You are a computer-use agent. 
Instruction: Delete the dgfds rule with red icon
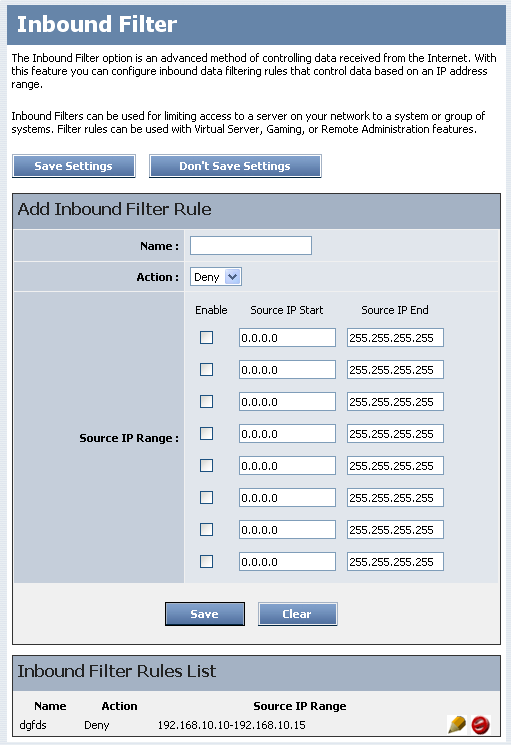pos(481,725)
